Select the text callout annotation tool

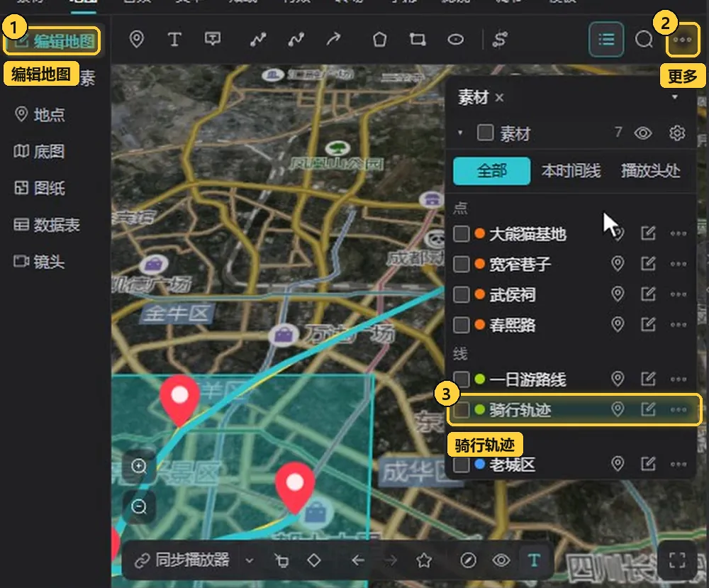pyautogui.click(x=213, y=39)
